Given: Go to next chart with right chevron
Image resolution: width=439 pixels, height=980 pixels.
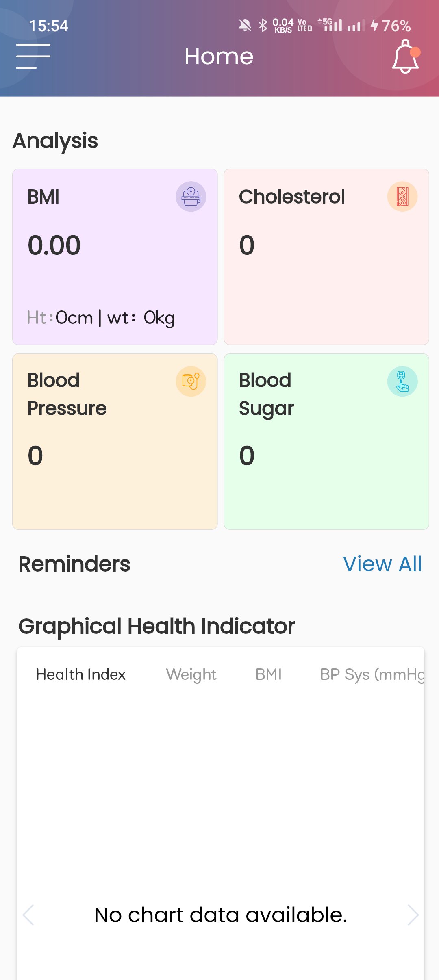Looking at the screenshot, I should [x=413, y=915].
